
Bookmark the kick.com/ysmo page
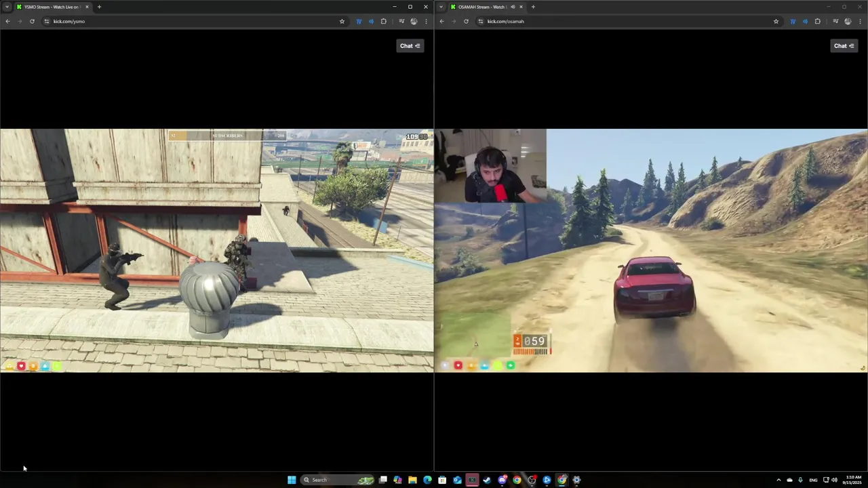342,21
